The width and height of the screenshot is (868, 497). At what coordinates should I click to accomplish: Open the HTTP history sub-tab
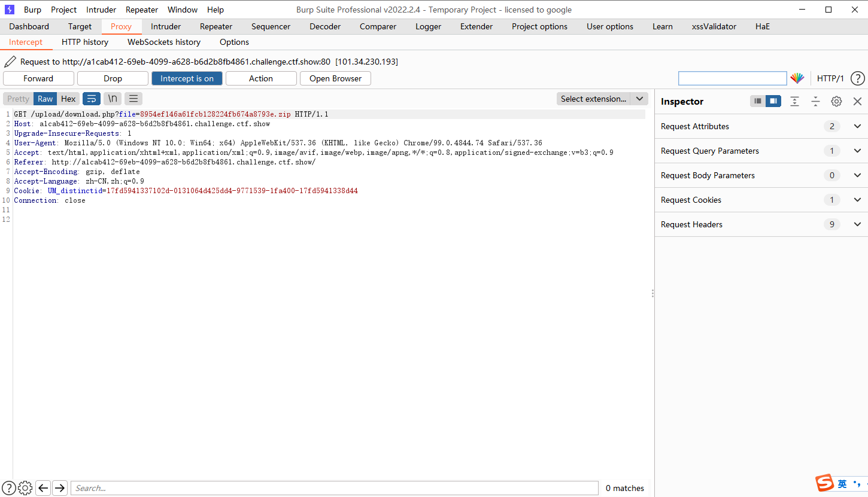pos(85,42)
